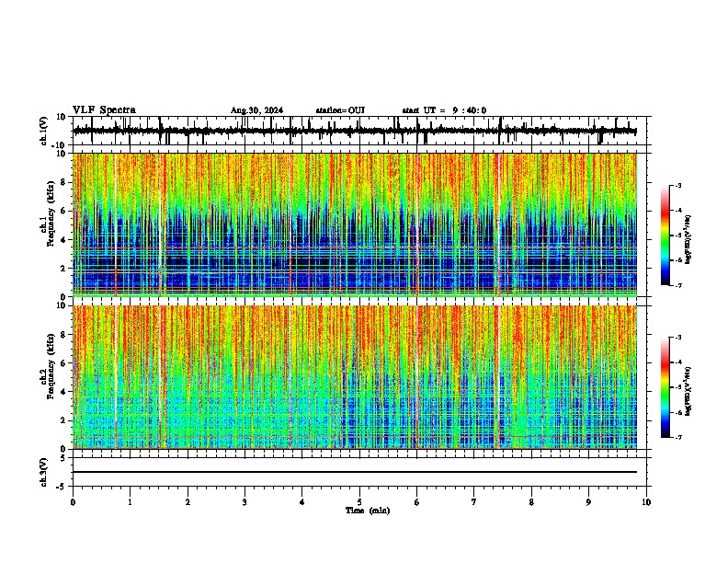Click the 'ch.3(V)' axis label
The image size is (728, 563).
click(44, 473)
